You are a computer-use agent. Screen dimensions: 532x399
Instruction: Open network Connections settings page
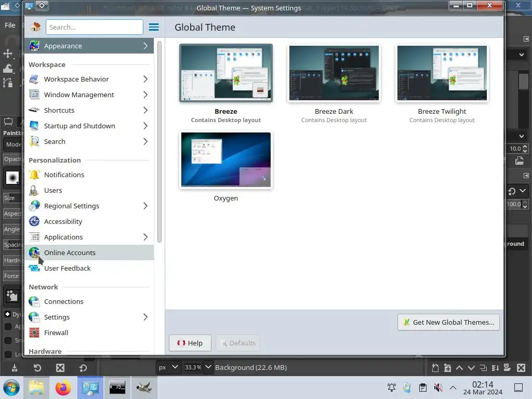[x=89, y=302]
